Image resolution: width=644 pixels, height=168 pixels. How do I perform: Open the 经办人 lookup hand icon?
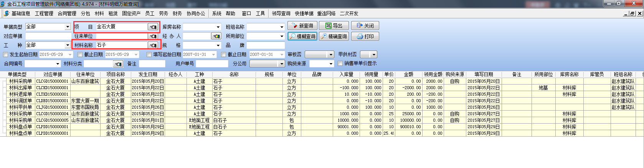pyautogui.click(x=216, y=36)
